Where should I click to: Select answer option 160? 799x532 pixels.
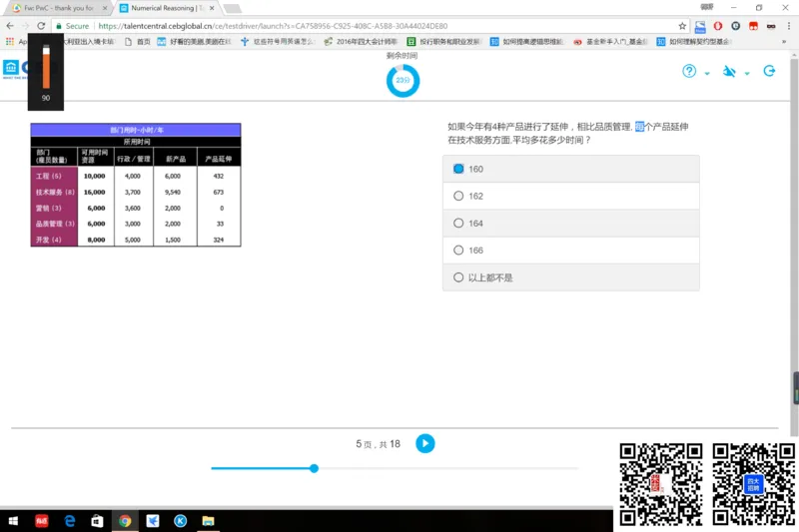click(x=570, y=169)
